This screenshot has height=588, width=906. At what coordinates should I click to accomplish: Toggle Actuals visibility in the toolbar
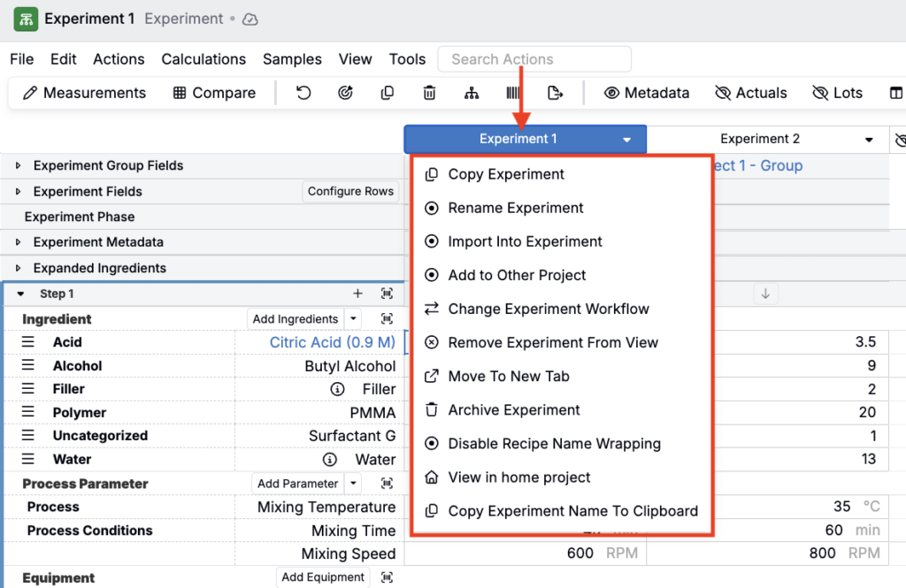(x=750, y=93)
